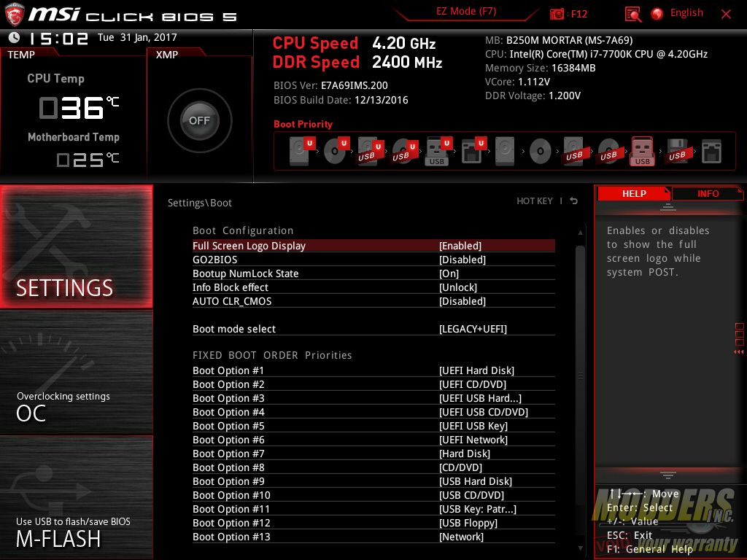Toggle AUTO CLR_CMOS Disabled value
The height and width of the screenshot is (560, 747).
coord(462,301)
